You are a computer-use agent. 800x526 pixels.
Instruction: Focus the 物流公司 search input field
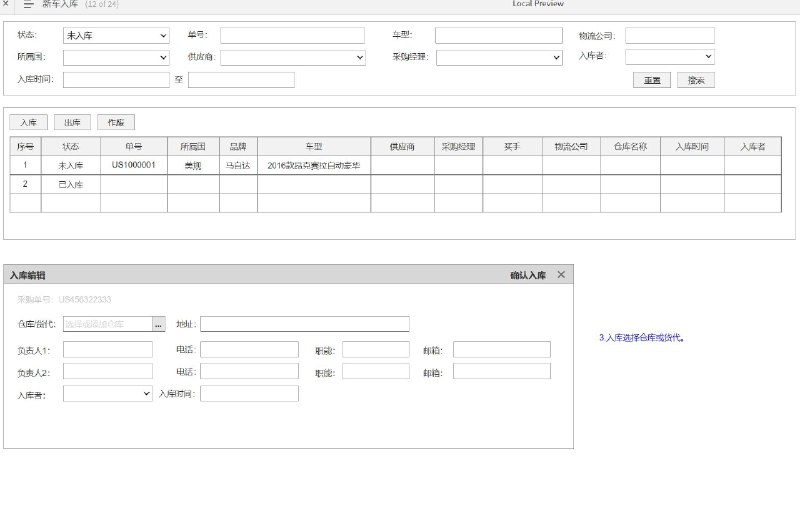tap(670, 35)
